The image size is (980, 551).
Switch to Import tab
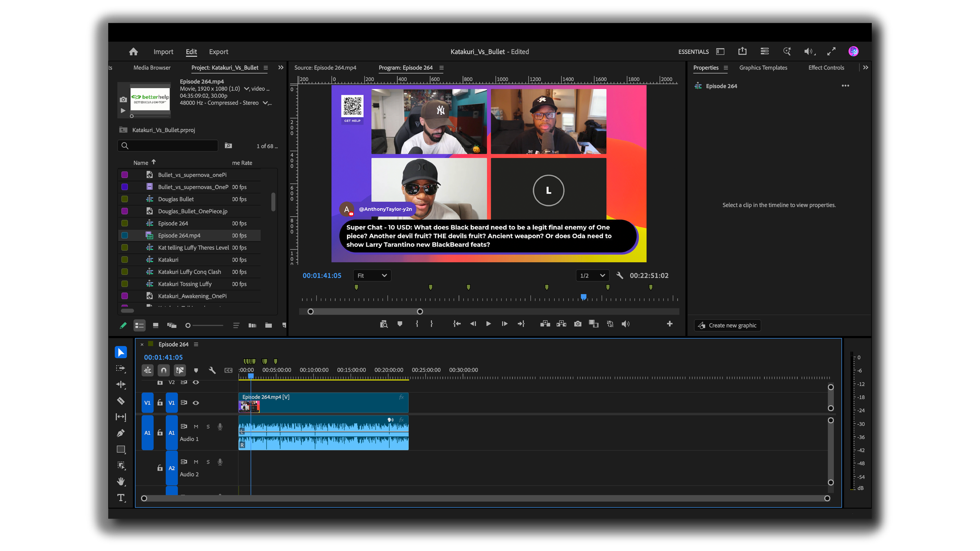[x=163, y=52]
